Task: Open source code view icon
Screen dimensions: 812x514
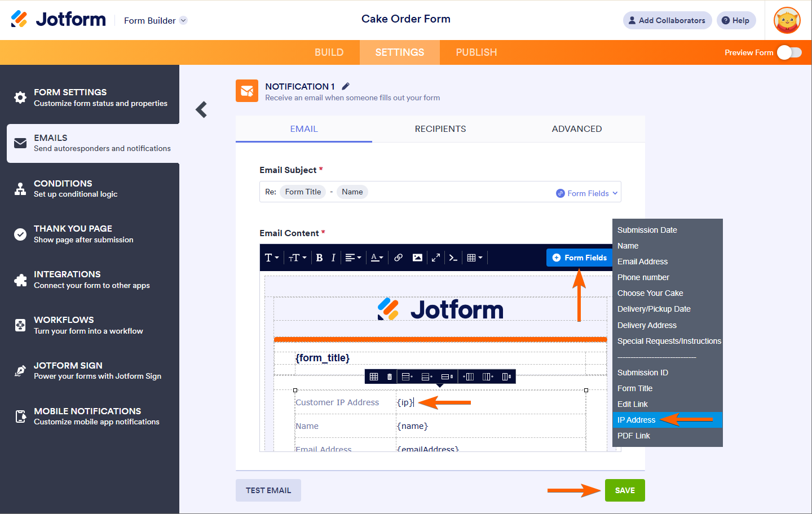Action: 453,258
